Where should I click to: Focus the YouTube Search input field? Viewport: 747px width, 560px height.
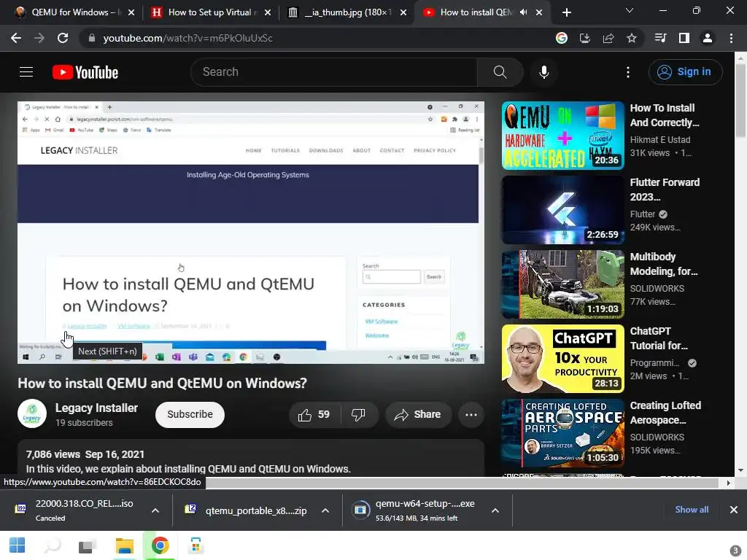tap(334, 72)
